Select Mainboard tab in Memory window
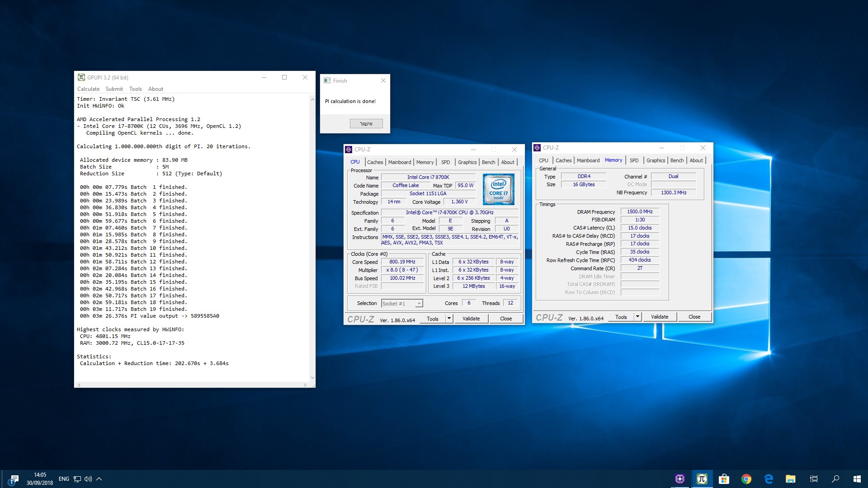This screenshot has width=868, height=488. 588,160
